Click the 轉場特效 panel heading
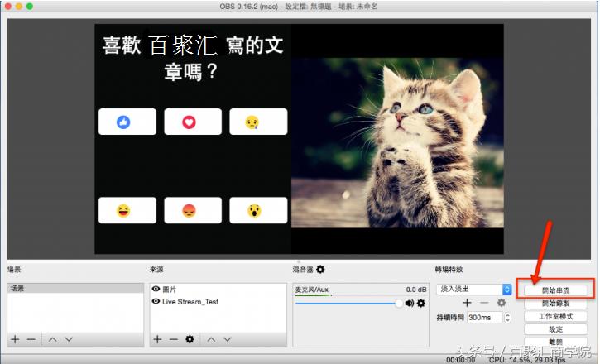The width and height of the screenshot is (600, 364). point(449,269)
